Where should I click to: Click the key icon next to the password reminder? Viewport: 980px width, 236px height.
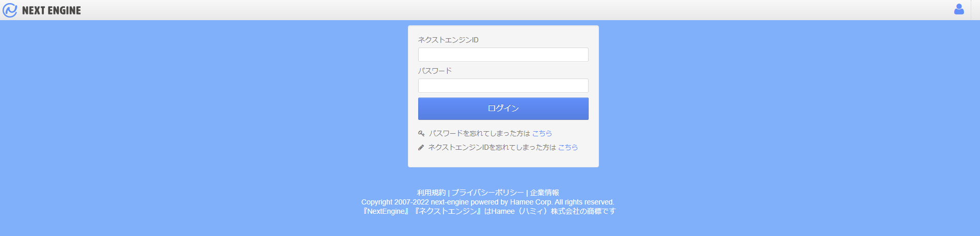421,133
